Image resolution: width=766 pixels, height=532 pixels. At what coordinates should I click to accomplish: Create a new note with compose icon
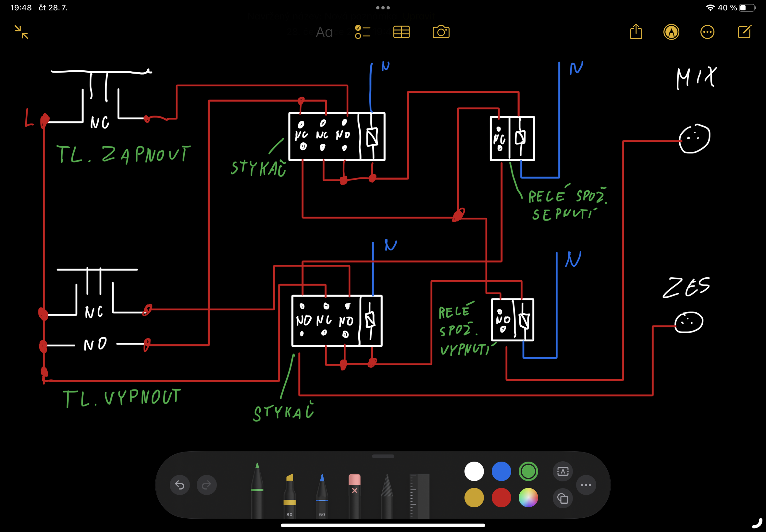click(744, 32)
